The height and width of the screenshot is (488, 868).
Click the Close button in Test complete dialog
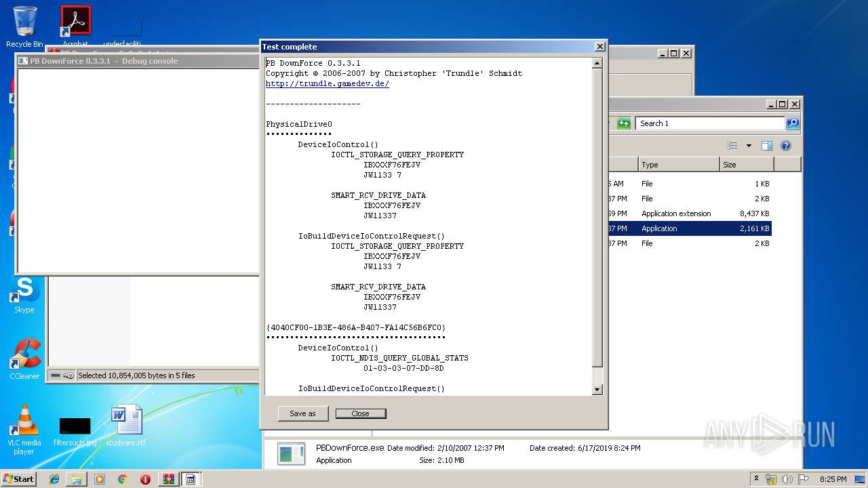point(361,413)
